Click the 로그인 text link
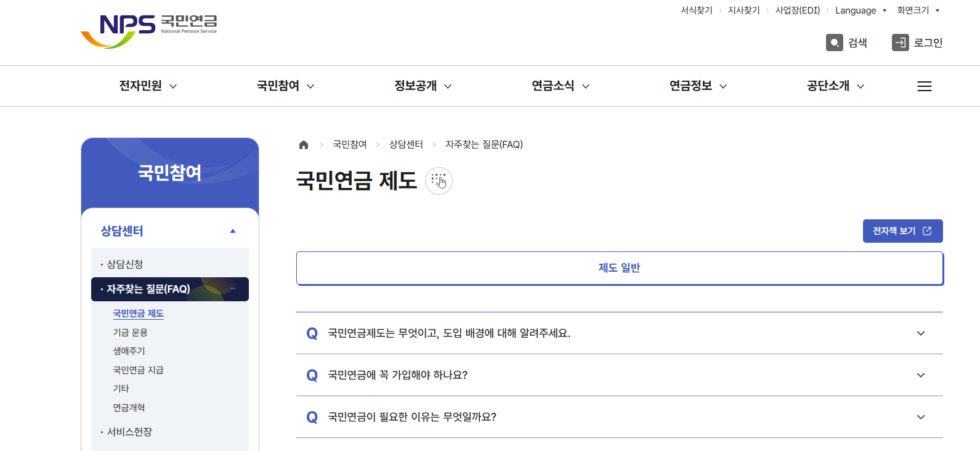This screenshot has height=451, width=980. [x=928, y=43]
